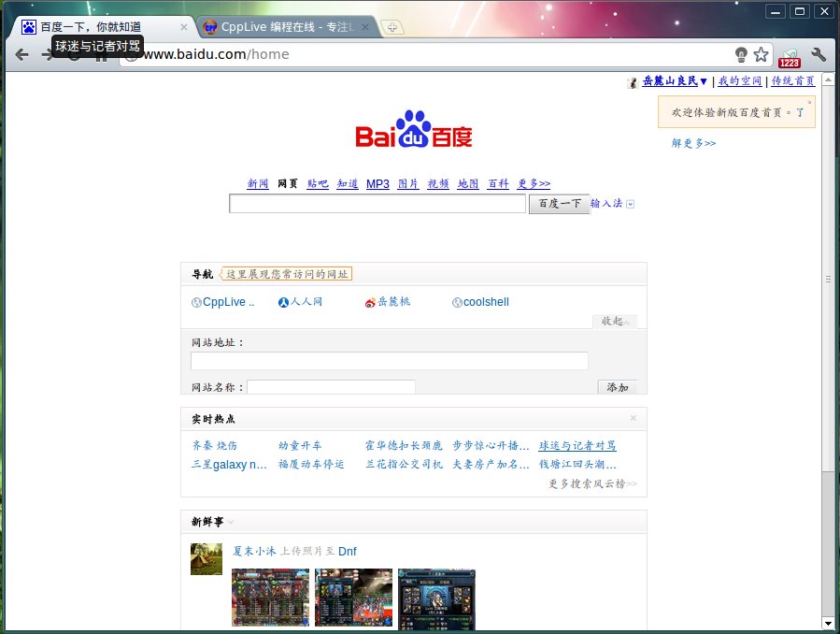Expand the 新鲜事 dropdown arrow

point(231,522)
